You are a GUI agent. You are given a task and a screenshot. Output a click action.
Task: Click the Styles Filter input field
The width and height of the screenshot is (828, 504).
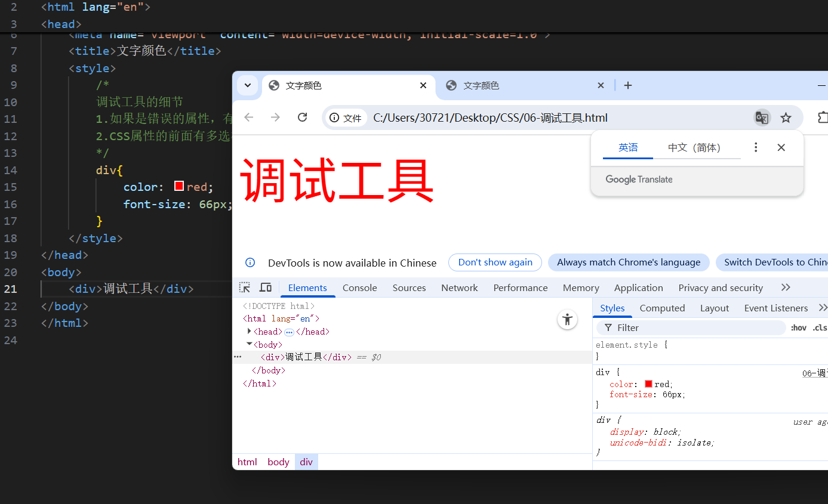pyautogui.click(x=691, y=327)
